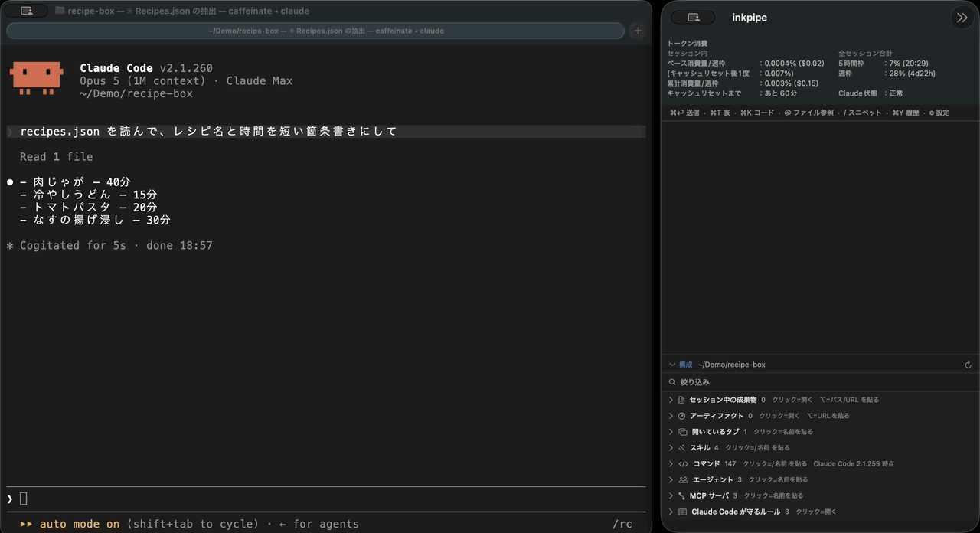This screenshot has height=533, width=980.
Task: Click the people icon for エージェント
Action: pyautogui.click(x=683, y=480)
